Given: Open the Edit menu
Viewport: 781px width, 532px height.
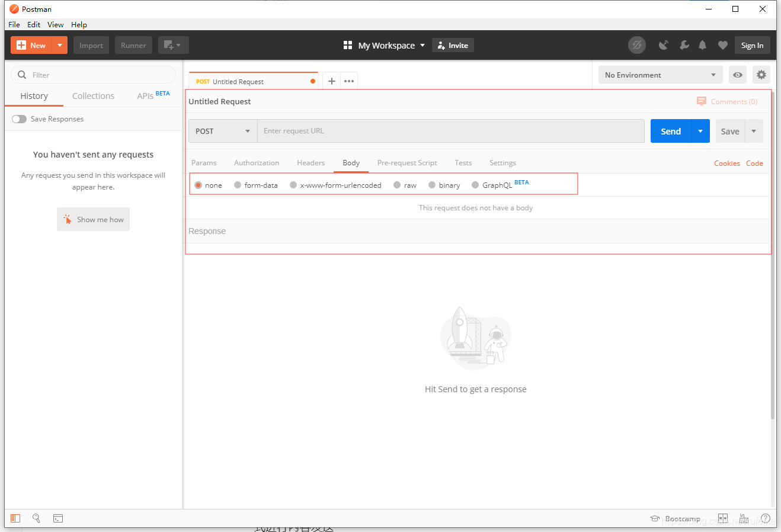Looking at the screenshot, I should click(34, 24).
